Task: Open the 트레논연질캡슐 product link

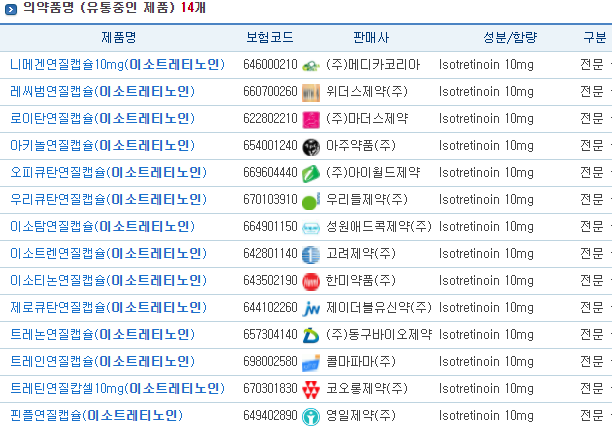Action: click(102, 334)
